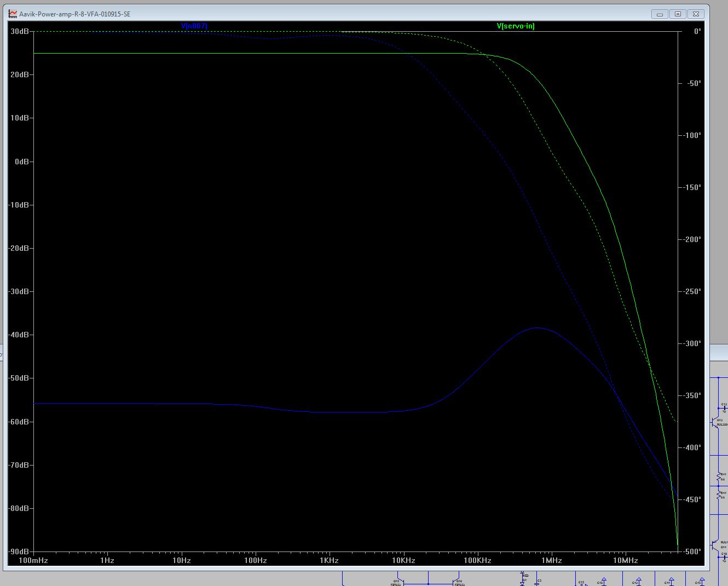
Task: Click the -100° phase axis label
Action: click(692, 135)
